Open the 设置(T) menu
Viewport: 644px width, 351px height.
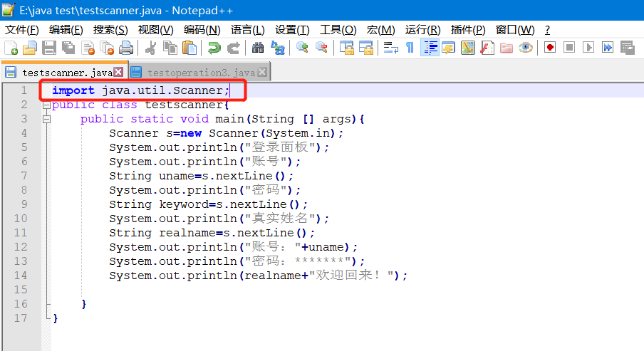pyautogui.click(x=292, y=30)
